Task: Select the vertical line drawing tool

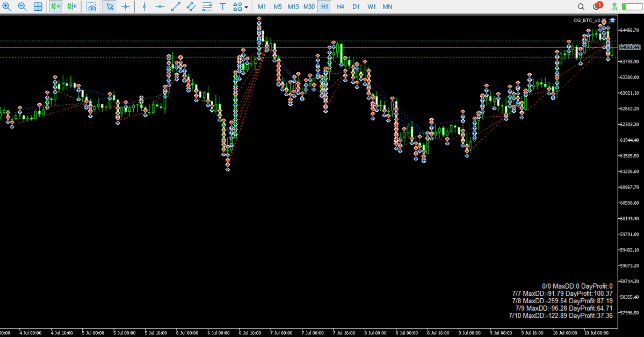Action: point(144,6)
